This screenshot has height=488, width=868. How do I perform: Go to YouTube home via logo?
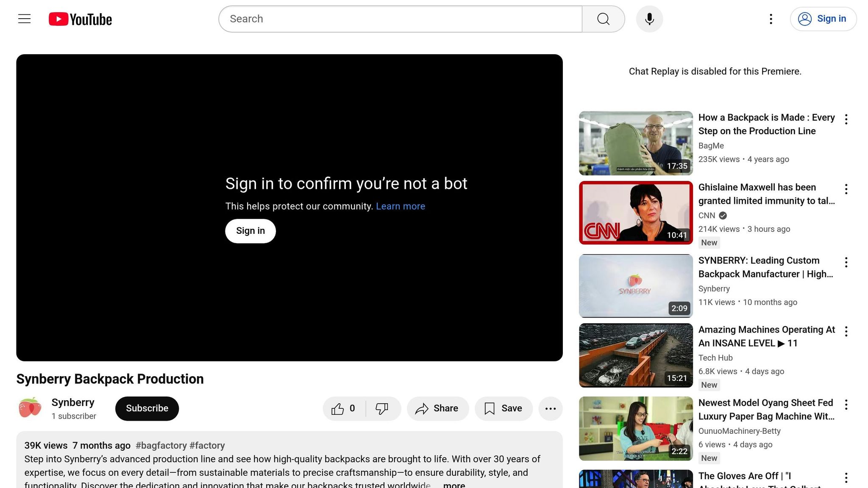[x=80, y=19]
